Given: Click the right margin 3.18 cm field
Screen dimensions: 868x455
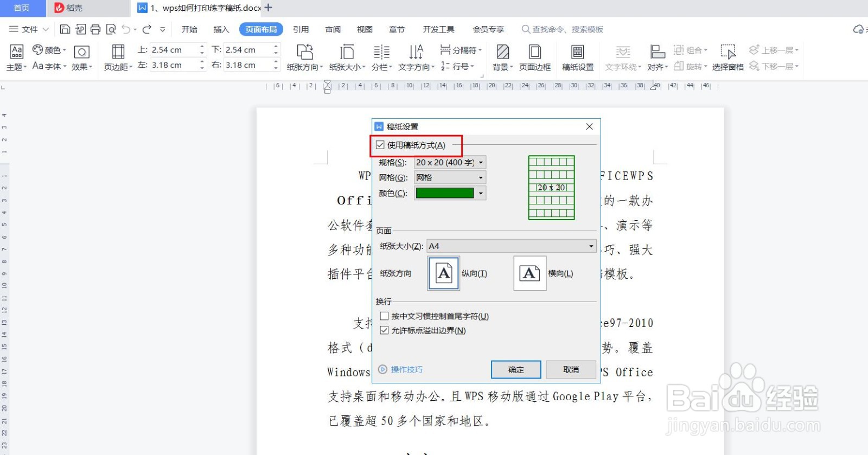Looking at the screenshot, I should [x=248, y=65].
